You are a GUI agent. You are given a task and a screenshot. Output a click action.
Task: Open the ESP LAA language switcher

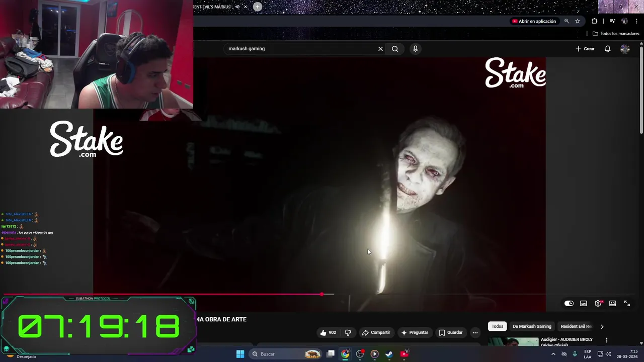[x=588, y=354]
